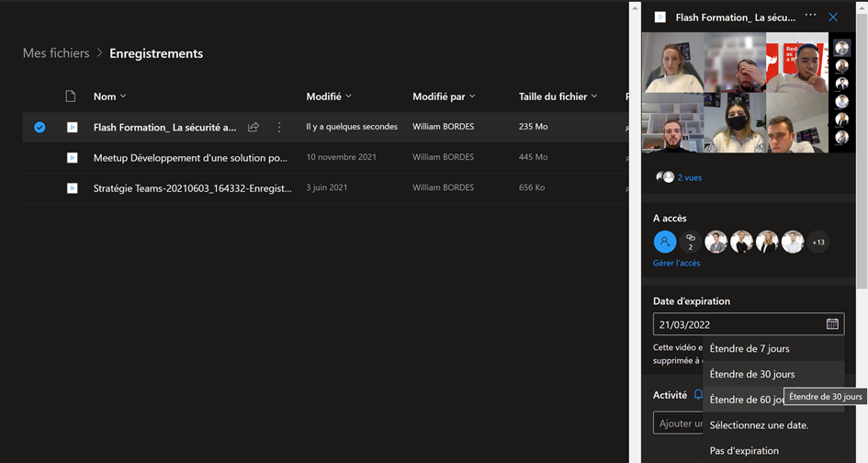This screenshot has width=868, height=463.
Task: Click the video preview thumbnail in details panel
Action: click(x=735, y=92)
